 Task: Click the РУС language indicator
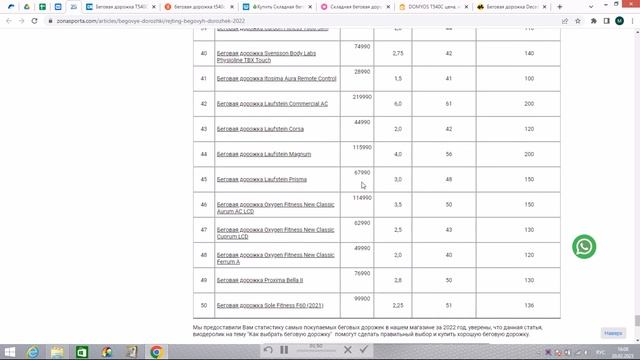click(601, 352)
